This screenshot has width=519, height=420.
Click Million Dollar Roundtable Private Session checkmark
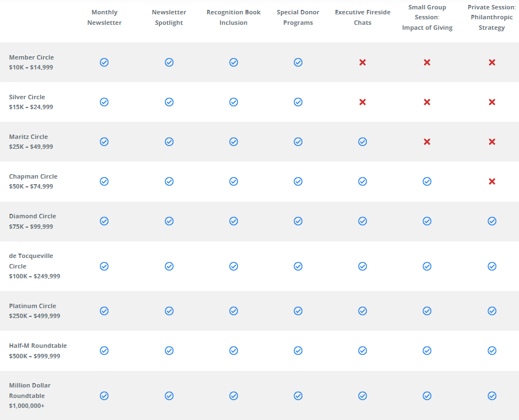click(x=492, y=396)
